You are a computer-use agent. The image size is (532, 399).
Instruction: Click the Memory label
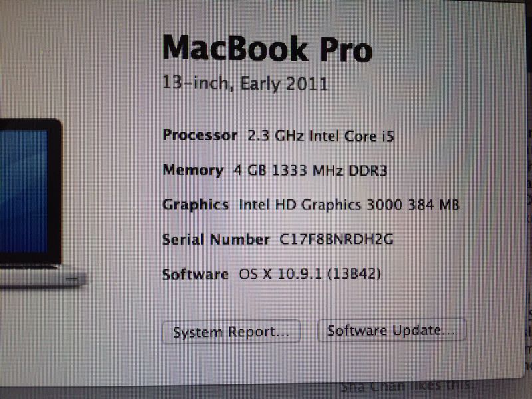(193, 170)
